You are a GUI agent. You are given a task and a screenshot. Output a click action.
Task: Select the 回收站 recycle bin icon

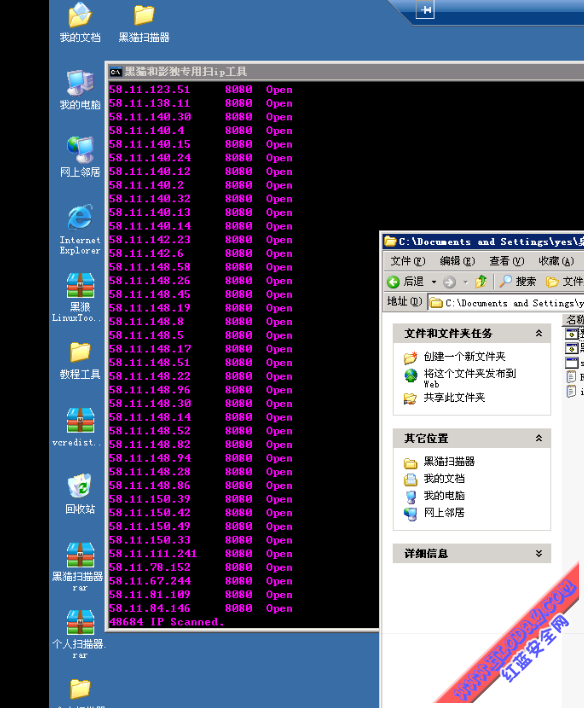tap(80, 494)
